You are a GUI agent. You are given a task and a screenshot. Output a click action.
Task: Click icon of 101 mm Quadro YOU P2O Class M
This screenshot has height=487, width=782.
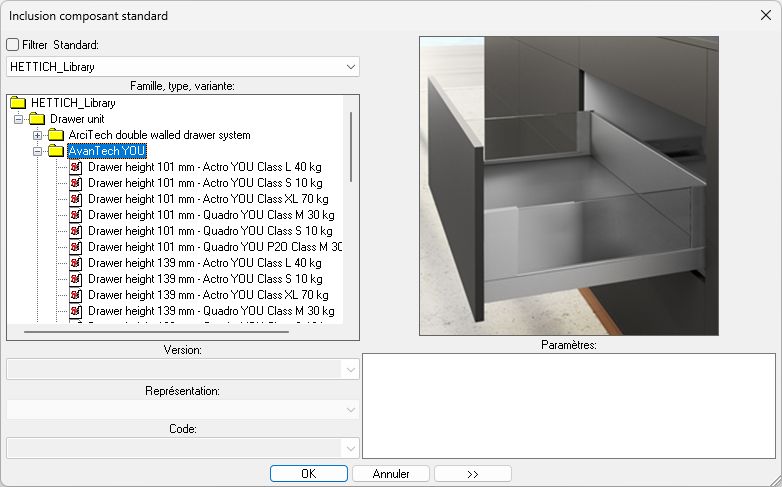[75, 247]
